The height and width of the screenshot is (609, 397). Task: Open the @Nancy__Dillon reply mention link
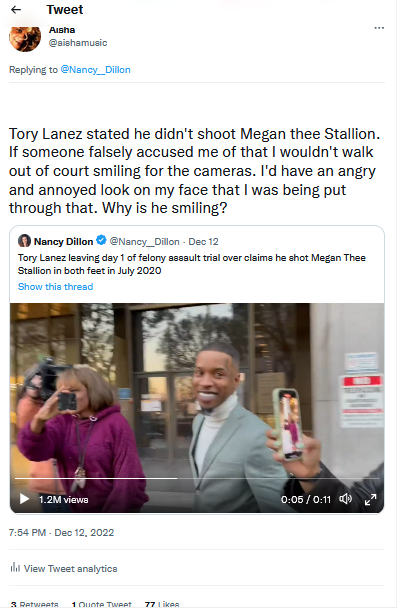pos(96,70)
